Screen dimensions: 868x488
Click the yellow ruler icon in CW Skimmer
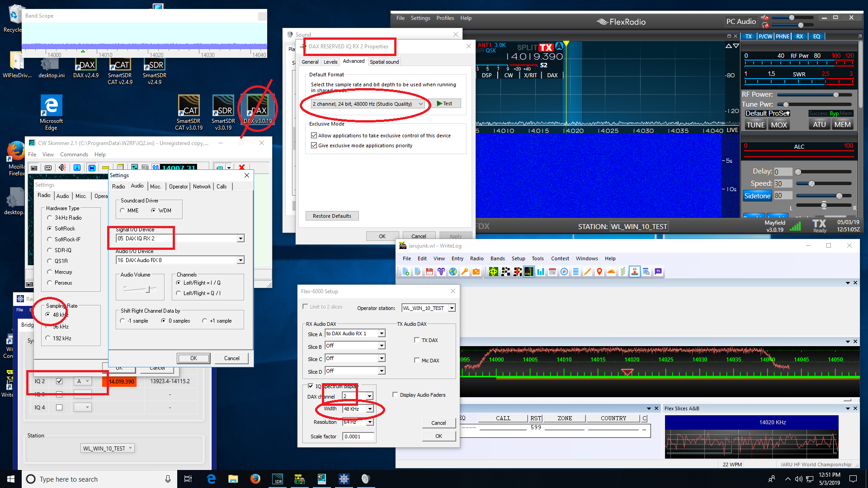(106, 168)
